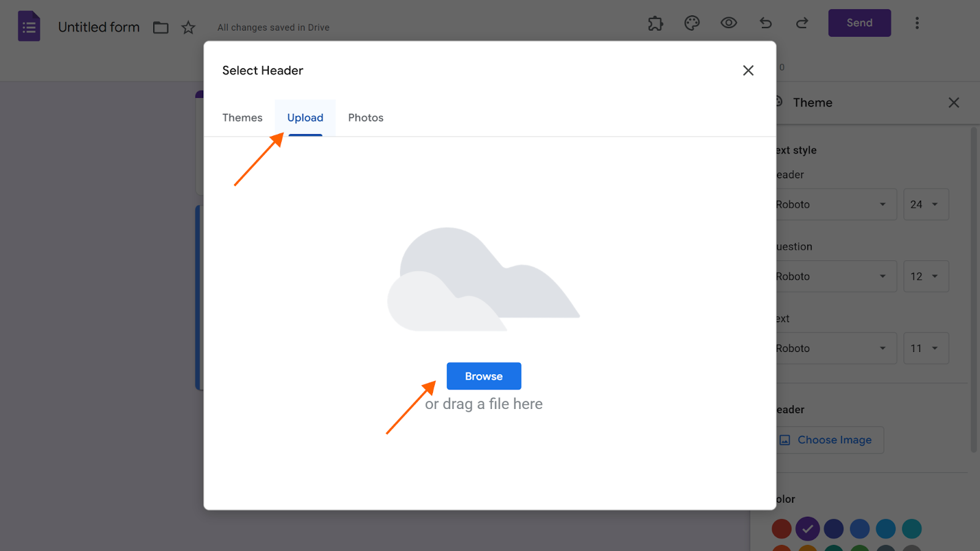Expand the header font size 24 dropdown
Viewport: 980px width, 551px height.
tap(925, 204)
